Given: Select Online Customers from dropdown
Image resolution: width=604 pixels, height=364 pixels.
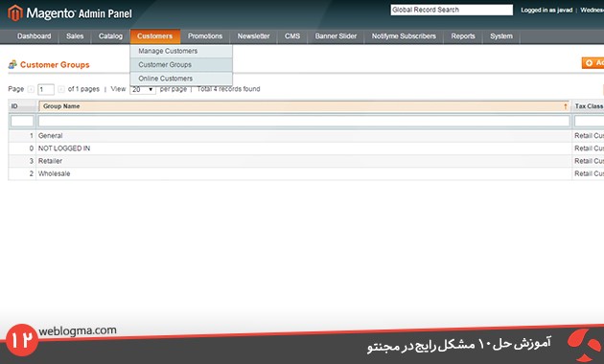Looking at the screenshot, I should pyautogui.click(x=181, y=79).
